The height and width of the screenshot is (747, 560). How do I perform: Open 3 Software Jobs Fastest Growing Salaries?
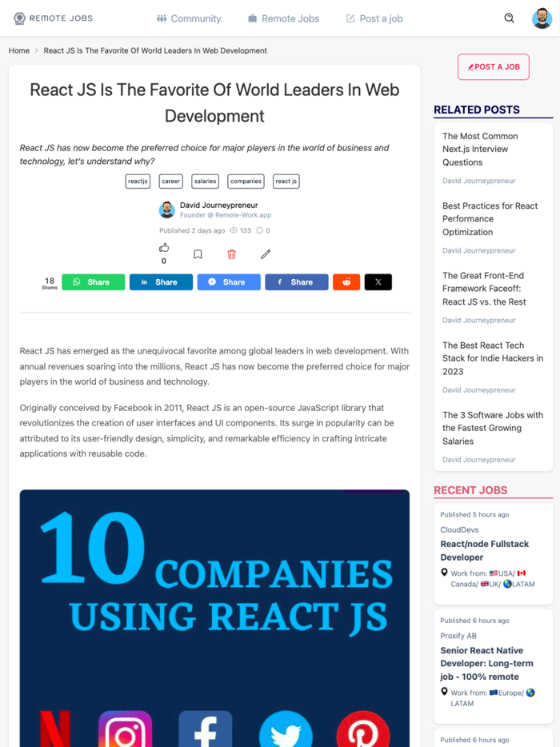[x=493, y=428]
